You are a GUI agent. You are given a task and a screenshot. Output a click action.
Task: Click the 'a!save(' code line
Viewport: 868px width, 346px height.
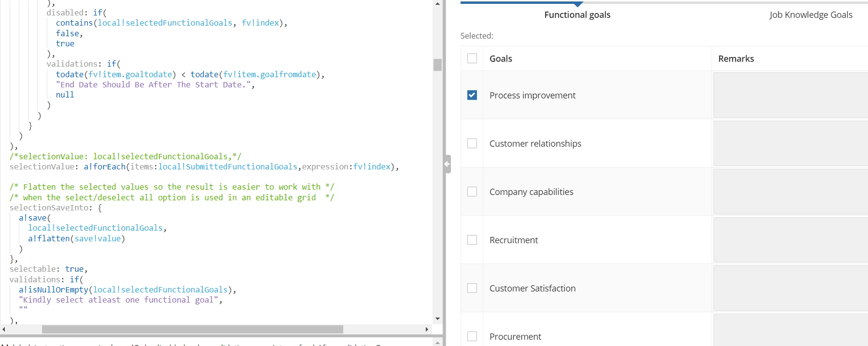pos(35,218)
